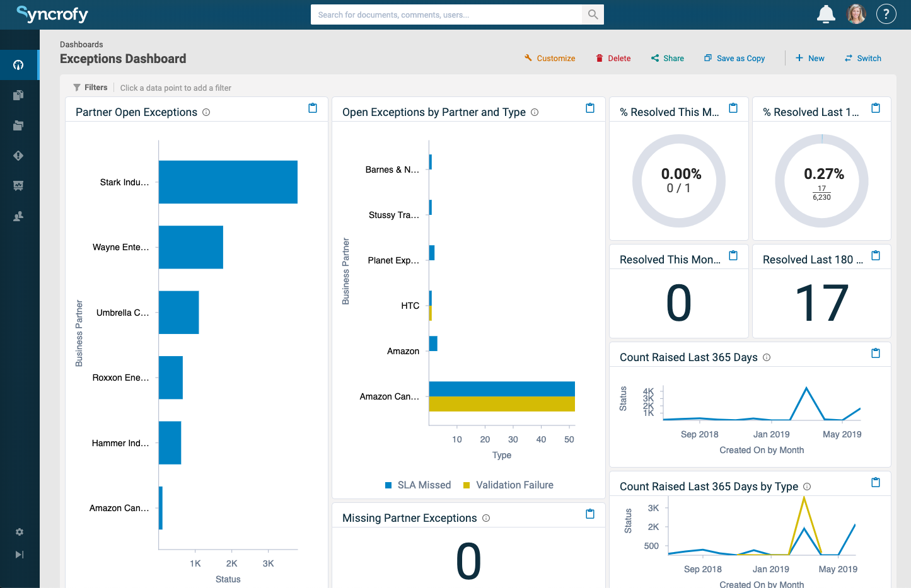Open the partners/users icon in the sidebar
The width and height of the screenshot is (911, 588).
click(x=19, y=216)
